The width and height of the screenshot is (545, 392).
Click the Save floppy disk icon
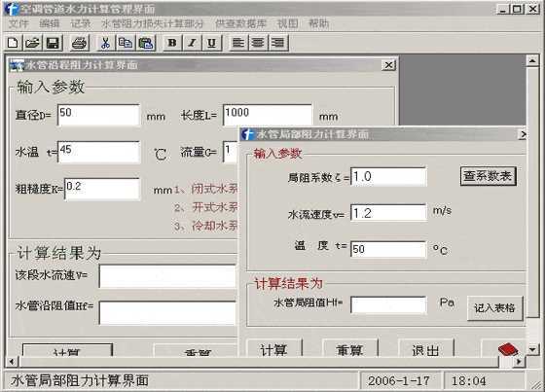pyautogui.click(x=53, y=43)
